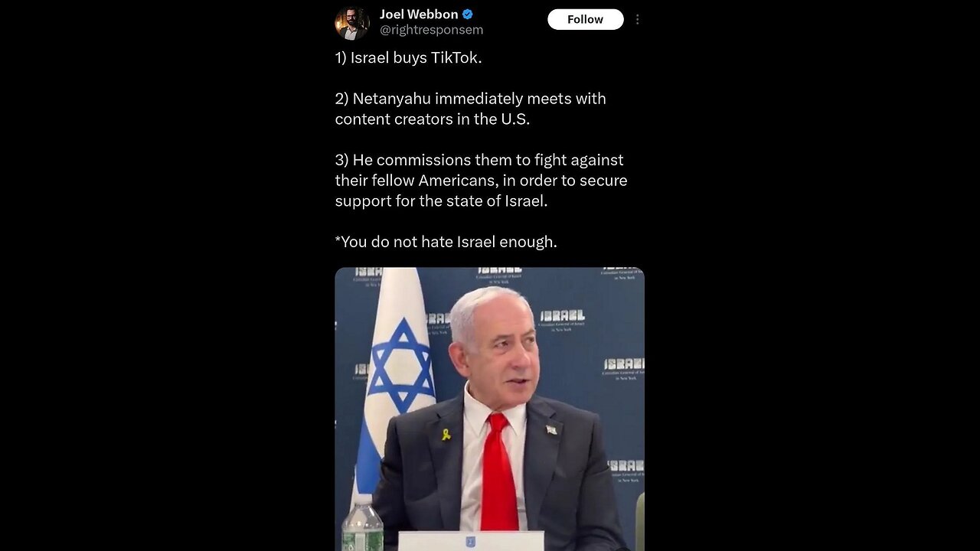Open the three-dot more options menu
This screenshot has height=551, width=980.
(637, 20)
